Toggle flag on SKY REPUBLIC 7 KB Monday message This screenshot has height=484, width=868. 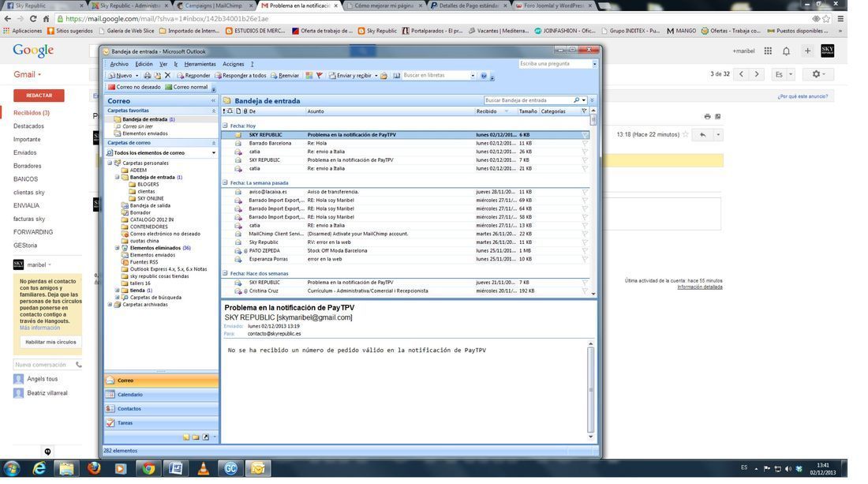[585, 160]
